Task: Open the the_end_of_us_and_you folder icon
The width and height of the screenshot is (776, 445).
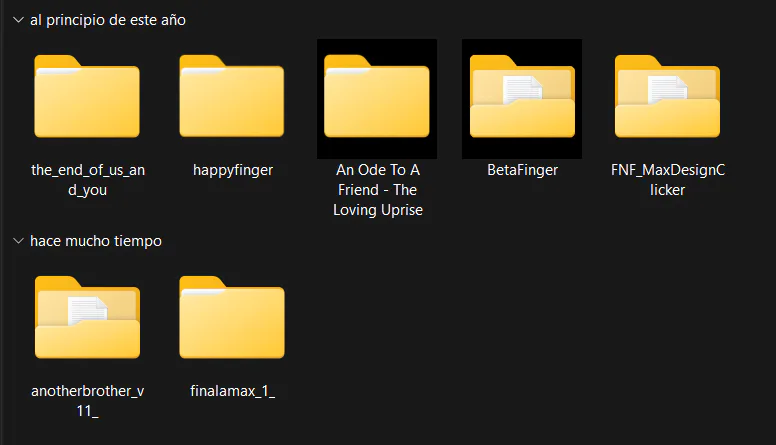Action: point(87,96)
